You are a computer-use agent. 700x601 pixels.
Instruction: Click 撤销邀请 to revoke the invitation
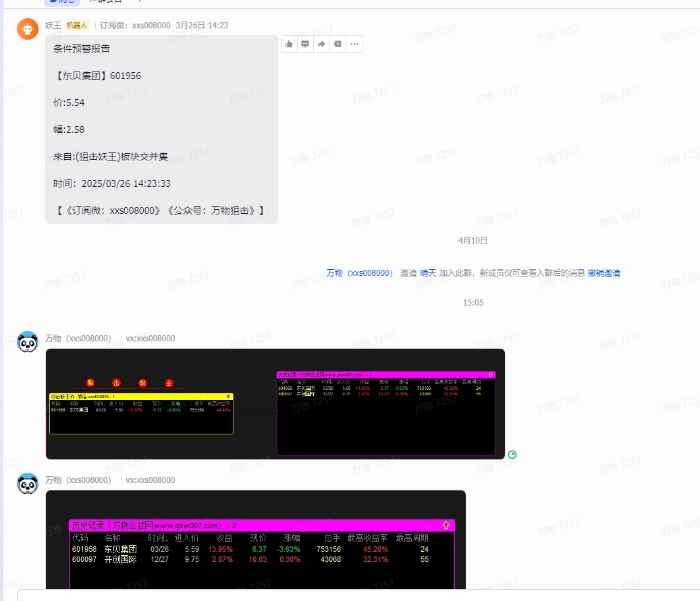(603, 273)
